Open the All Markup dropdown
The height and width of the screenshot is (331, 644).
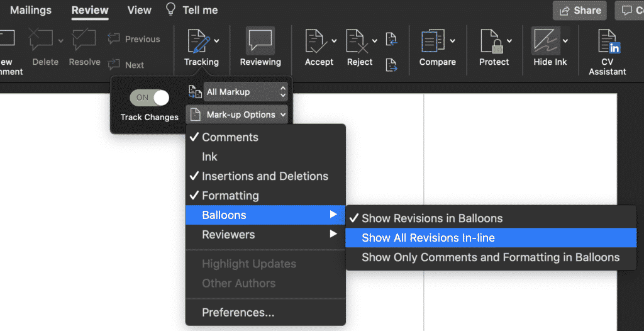[246, 92]
